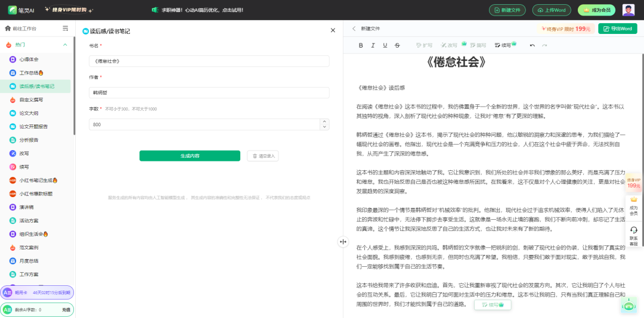Toggle the sidebar collapse menu icon

[66, 29]
